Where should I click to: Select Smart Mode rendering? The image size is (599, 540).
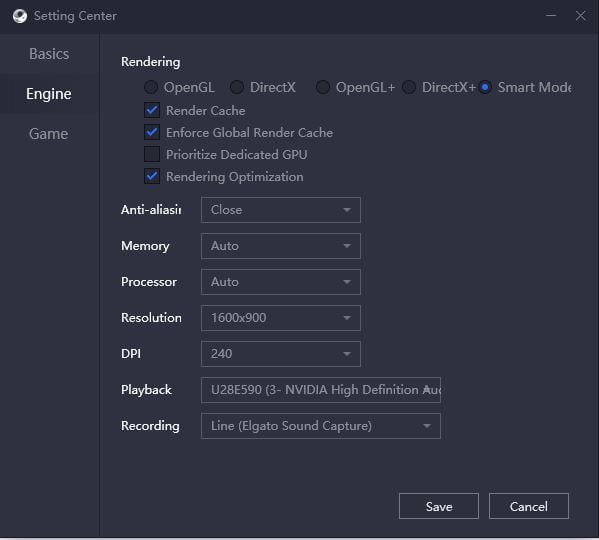pos(485,87)
